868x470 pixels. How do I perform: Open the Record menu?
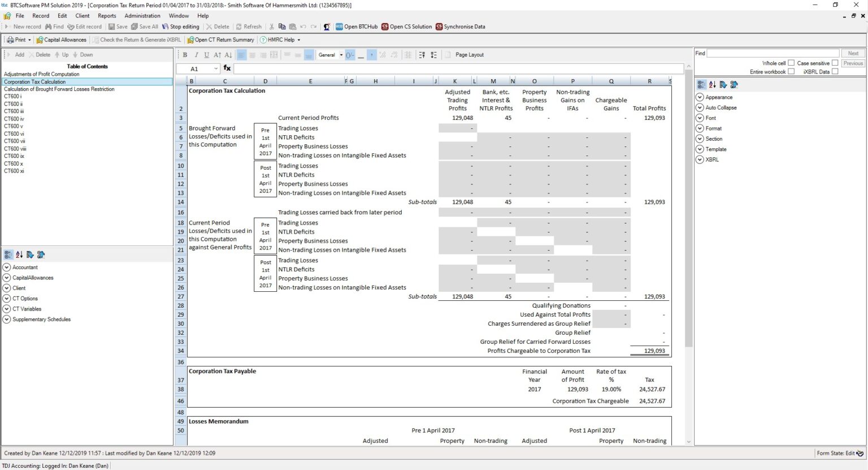point(41,16)
